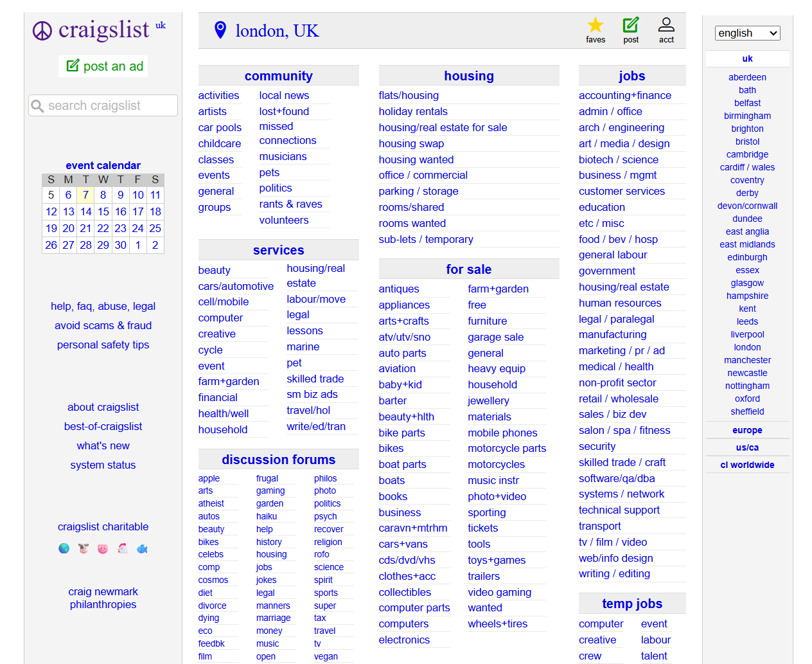Expand the cl worldwide section
Image resolution: width=812 pixels, height=664 pixels.
[747, 465]
